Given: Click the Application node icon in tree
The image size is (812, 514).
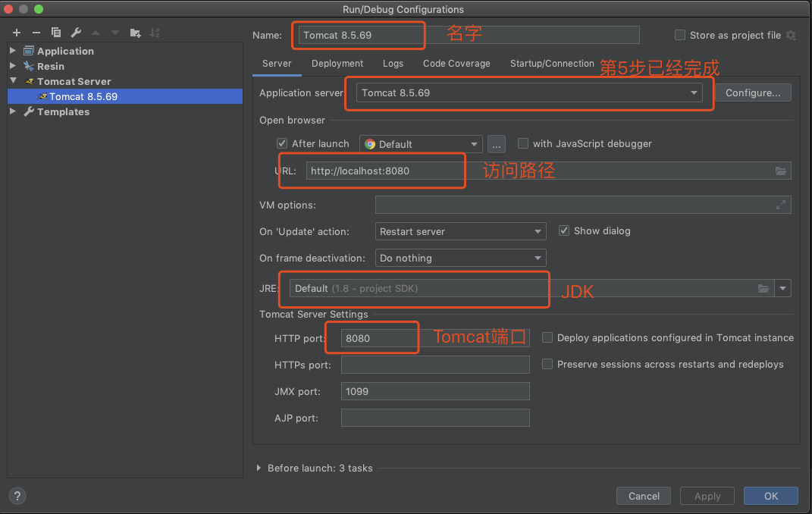Looking at the screenshot, I should [x=29, y=51].
